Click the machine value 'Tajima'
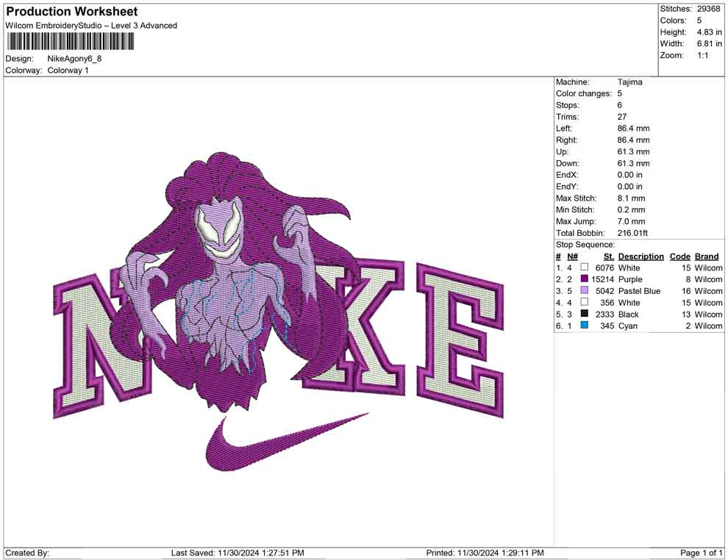This screenshot has height=560, width=728. (629, 82)
